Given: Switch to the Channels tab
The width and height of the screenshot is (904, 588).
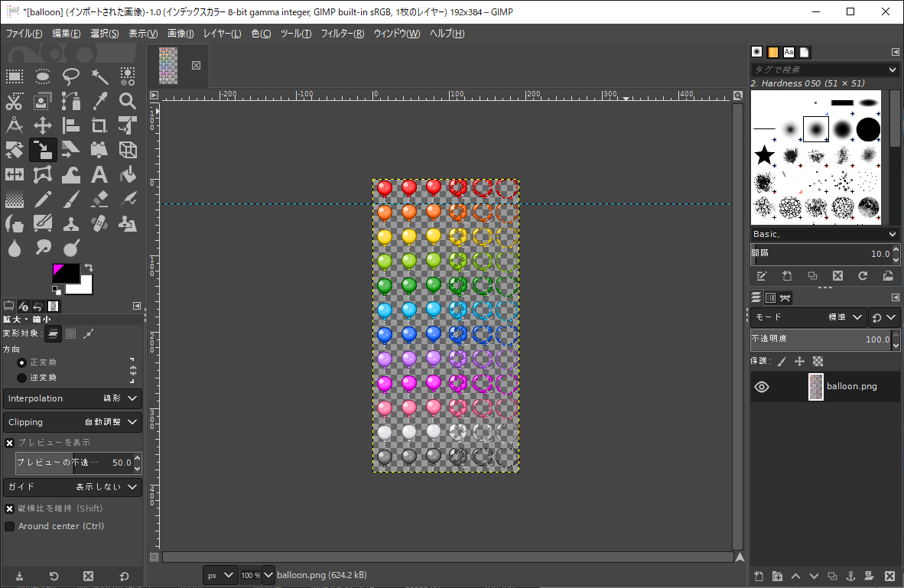Looking at the screenshot, I should (x=770, y=297).
